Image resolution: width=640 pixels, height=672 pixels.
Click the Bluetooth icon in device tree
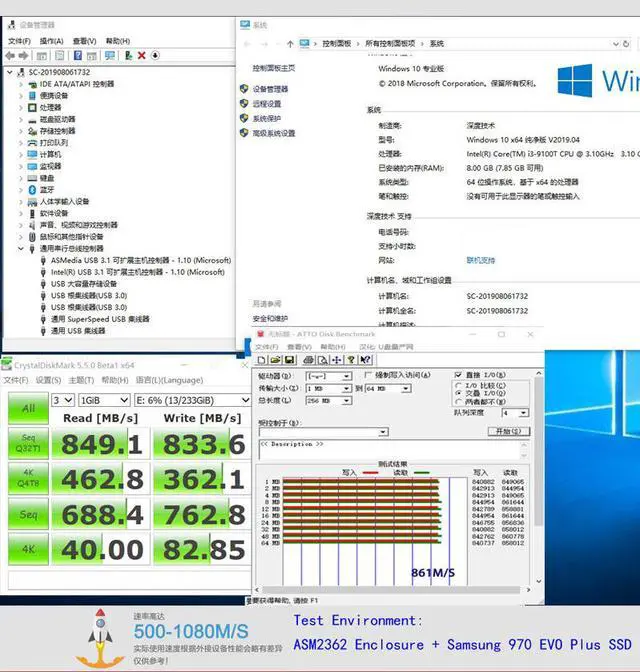(x=31, y=189)
